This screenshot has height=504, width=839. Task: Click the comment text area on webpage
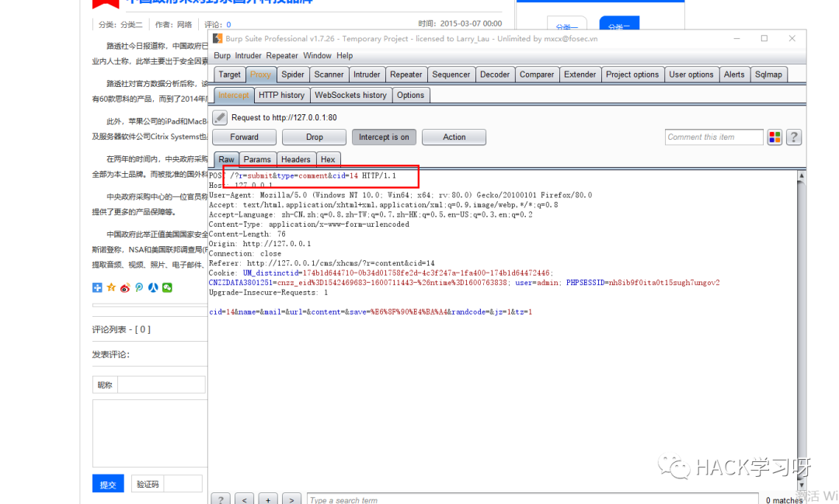[x=150, y=433]
